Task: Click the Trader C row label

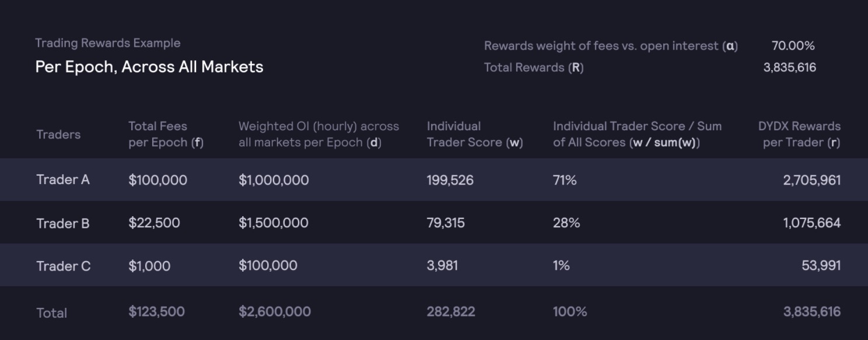Action: click(x=64, y=266)
